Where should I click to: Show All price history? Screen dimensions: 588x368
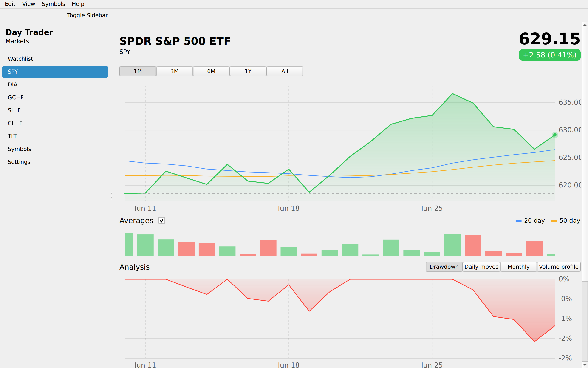[x=285, y=71]
